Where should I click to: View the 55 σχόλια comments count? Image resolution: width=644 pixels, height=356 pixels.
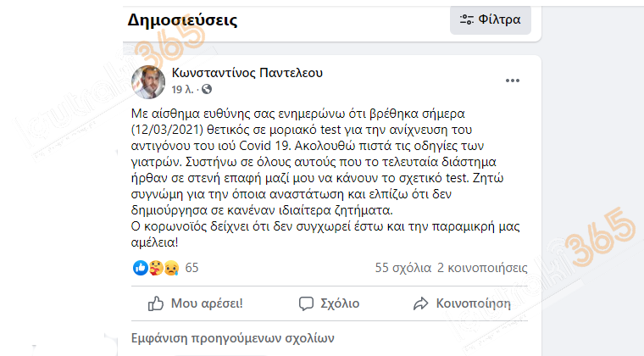[402, 268]
